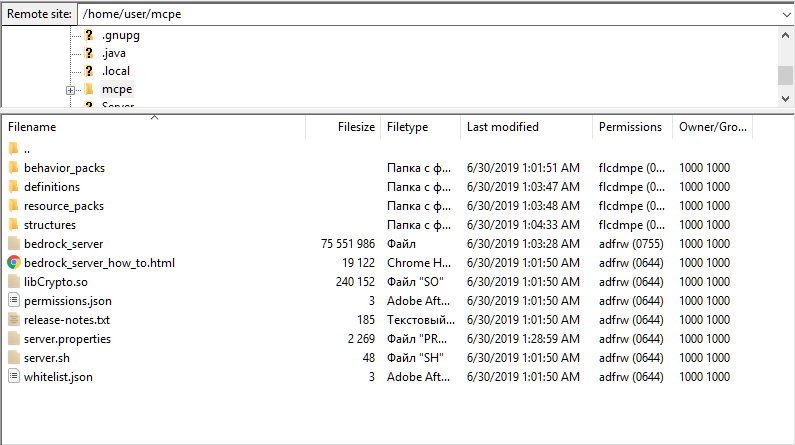The height and width of the screenshot is (445, 795).
Task: Click the permissions.json file icon
Action: pyautogui.click(x=14, y=301)
